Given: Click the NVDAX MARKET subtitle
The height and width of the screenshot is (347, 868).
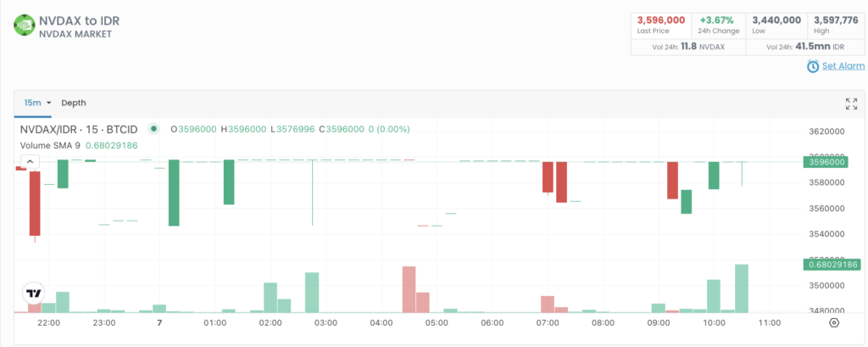Looking at the screenshot, I should 75,35.
